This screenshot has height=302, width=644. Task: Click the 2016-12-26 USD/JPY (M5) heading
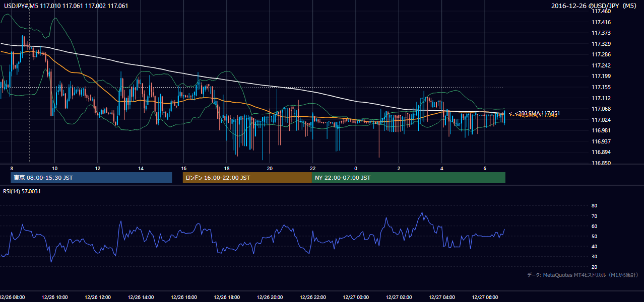[595, 6]
